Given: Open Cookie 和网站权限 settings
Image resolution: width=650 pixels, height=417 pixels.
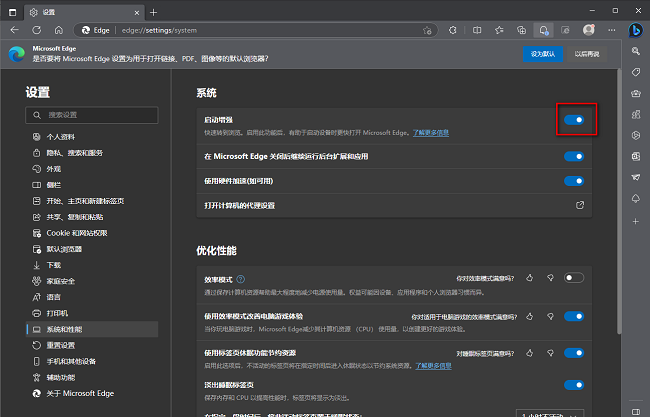Looking at the screenshot, I should [x=92, y=233].
